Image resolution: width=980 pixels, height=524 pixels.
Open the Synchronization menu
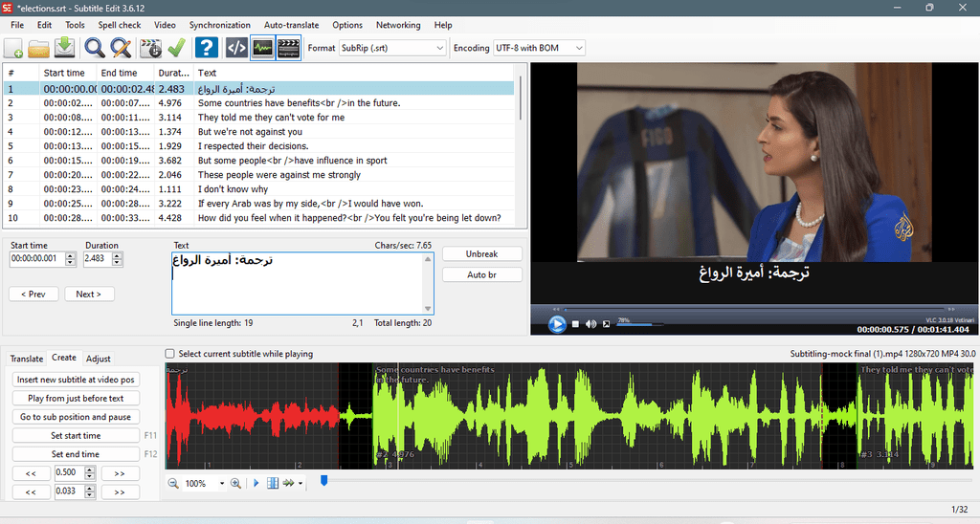219,25
